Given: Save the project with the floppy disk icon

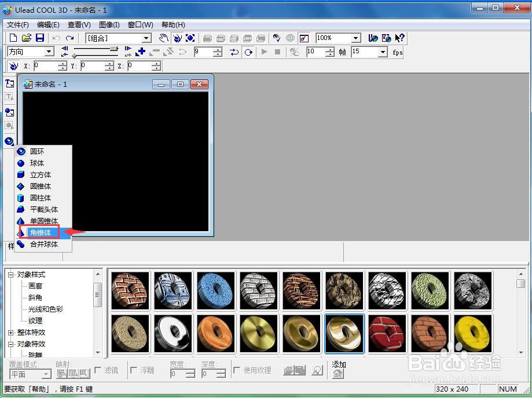Looking at the screenshot, I should 40,38.
